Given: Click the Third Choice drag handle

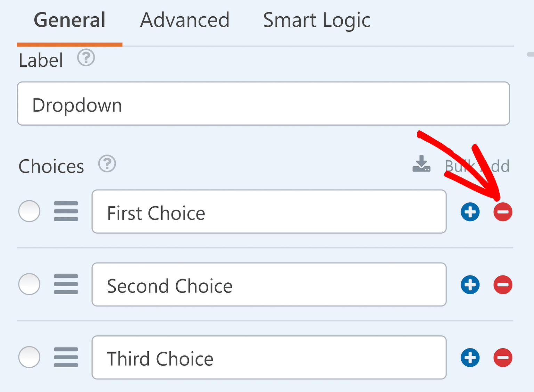Looking at the screenshot, I should (x=66, y=357).
